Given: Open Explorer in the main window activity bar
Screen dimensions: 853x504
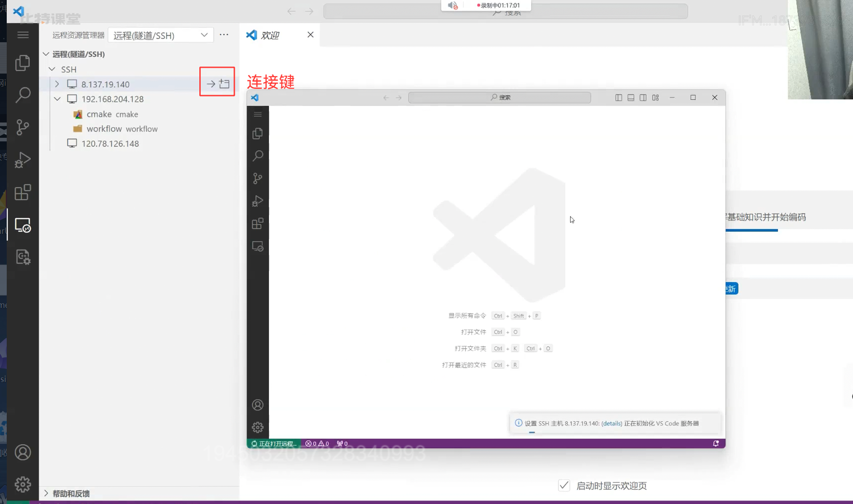Looking at the screenshot, I should [22, 63].
